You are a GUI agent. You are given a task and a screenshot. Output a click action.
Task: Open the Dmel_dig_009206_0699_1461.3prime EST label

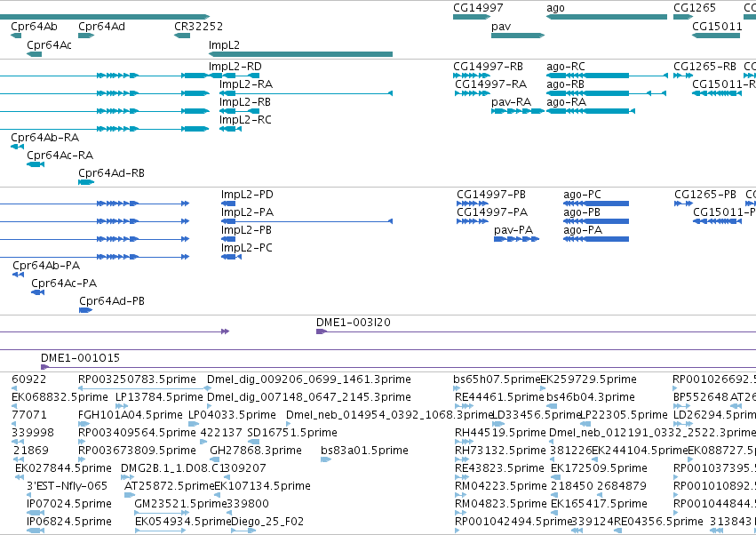[x=309, y=379]
